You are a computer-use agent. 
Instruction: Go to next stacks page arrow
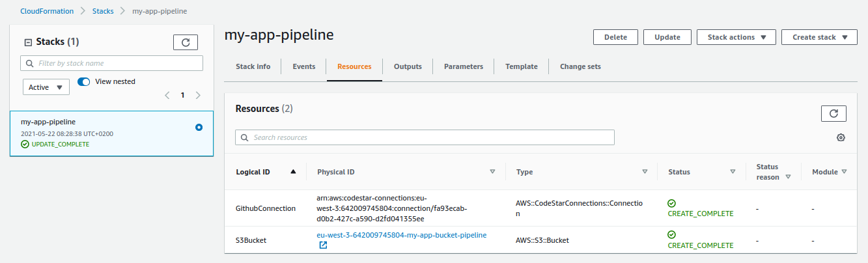pyautogui.click(x=198, y=95)
